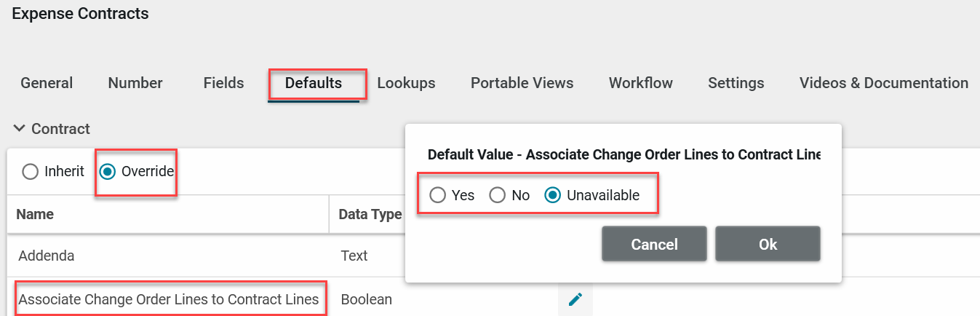Switch to the Lookups tab
This screenshot has width=980, height=316.
(x=406, y=83)
